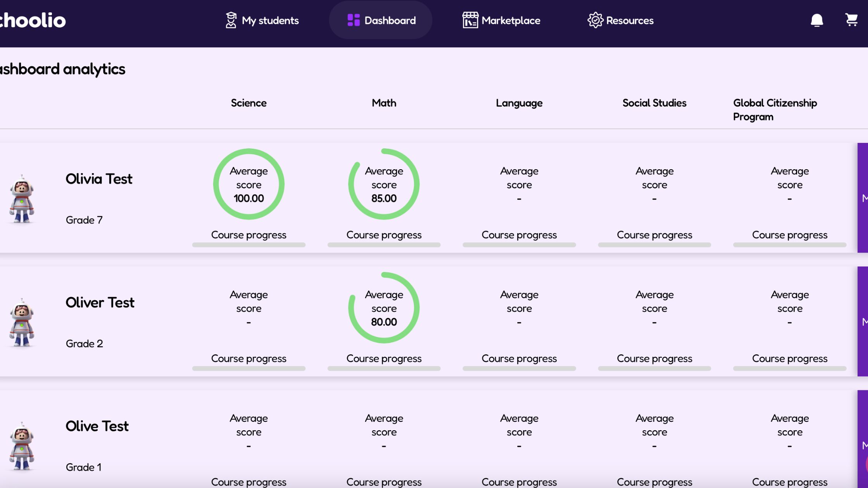Screen dimensions: 868x488
Task: Click Olive Test's astronaut avatar
Action: click(x=22, y=446)
